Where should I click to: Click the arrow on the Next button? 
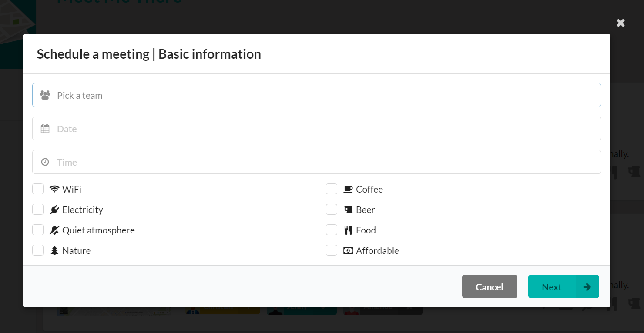pos(587,286)
